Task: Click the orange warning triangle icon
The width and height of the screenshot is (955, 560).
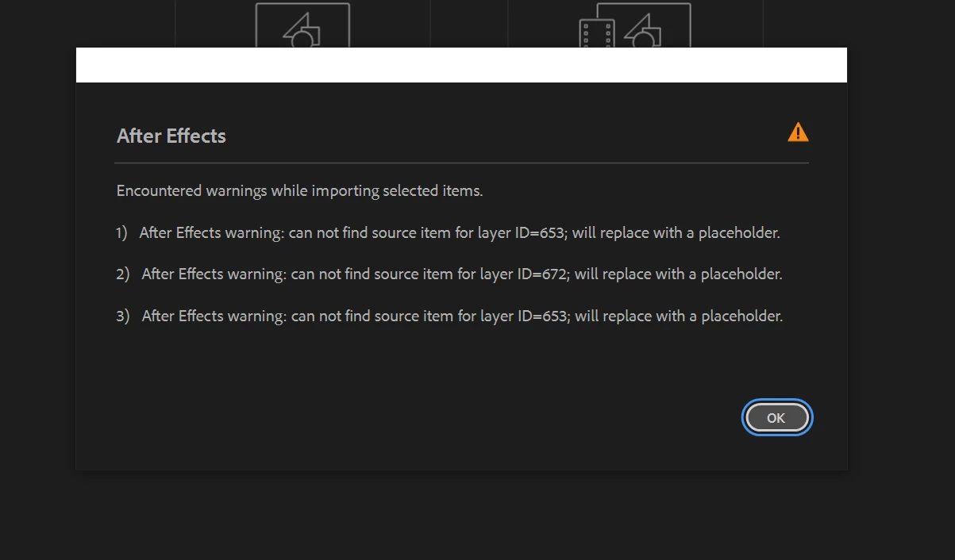Action: point(798,132)
